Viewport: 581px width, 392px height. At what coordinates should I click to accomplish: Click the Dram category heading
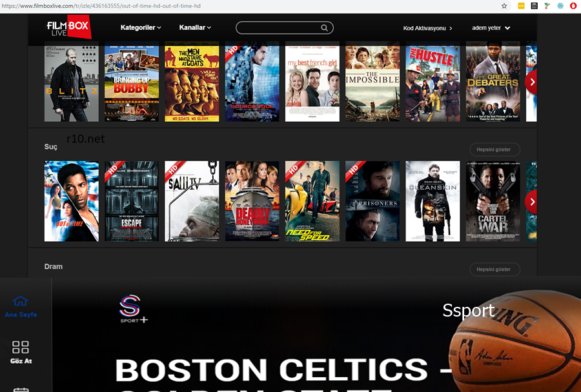pyautogui.click(x=54, y=266)
